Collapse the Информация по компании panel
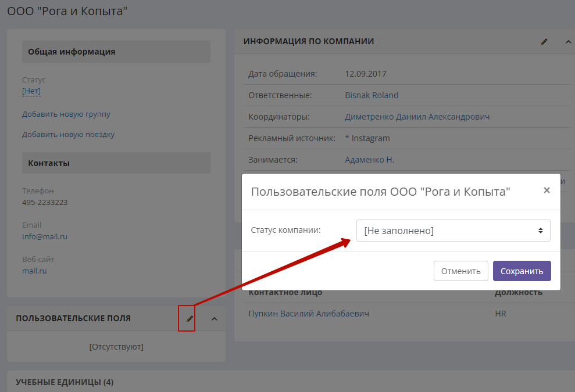The width and height of the screenshot is (575, 392). [x=568, y=42]
